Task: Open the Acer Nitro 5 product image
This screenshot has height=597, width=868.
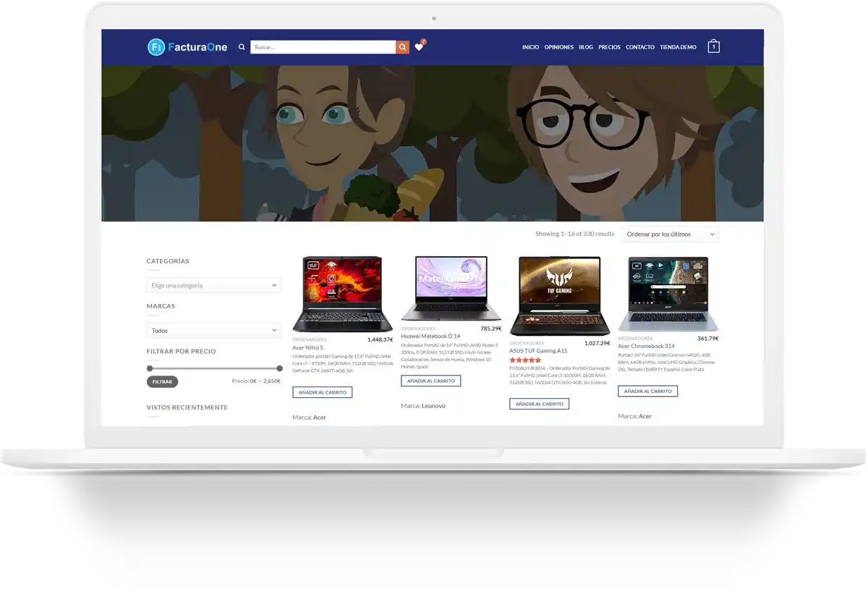Action: [343, 293]
